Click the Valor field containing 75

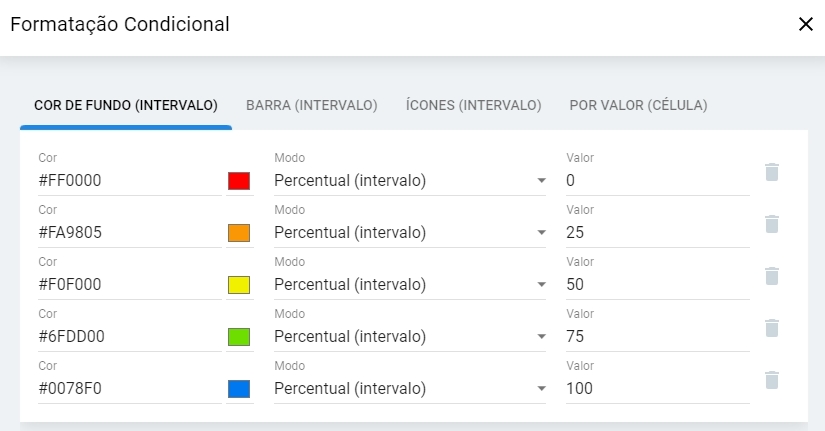point(656,337)
